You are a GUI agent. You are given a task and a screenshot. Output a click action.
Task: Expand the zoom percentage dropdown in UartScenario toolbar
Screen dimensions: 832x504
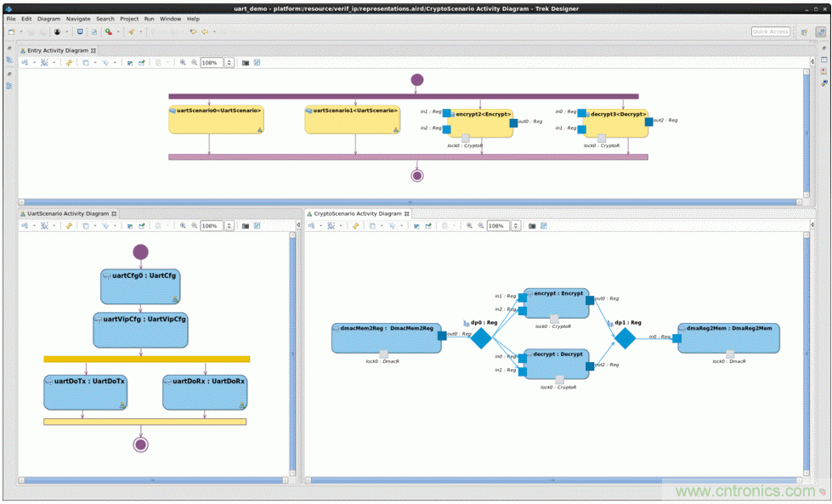[228, 226]
